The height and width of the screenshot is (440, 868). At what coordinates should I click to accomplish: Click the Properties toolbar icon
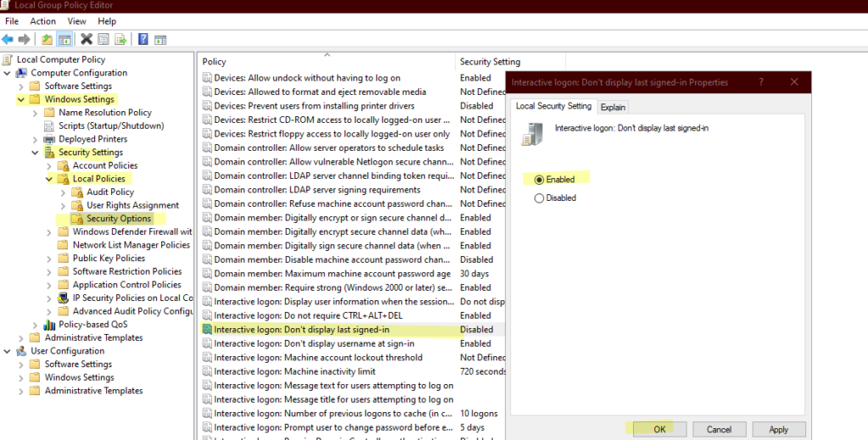103,39
